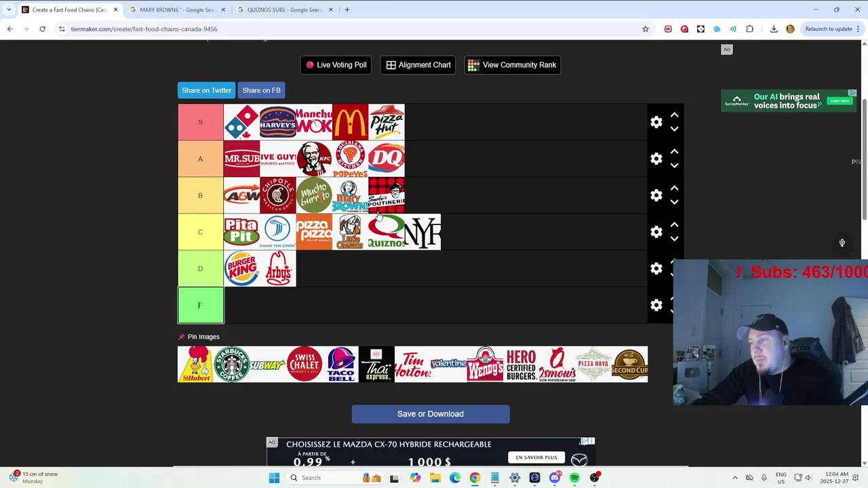Screen dimensions: 868x488
Task: Pick Taco Bell logo from image pool
Action: coord(340,365)
